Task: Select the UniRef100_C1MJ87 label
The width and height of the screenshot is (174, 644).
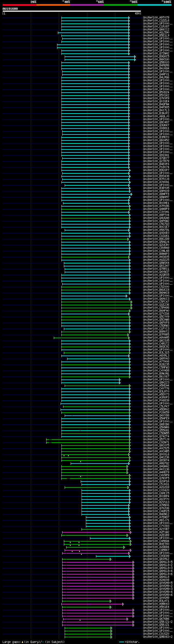Action: (156, 26)
